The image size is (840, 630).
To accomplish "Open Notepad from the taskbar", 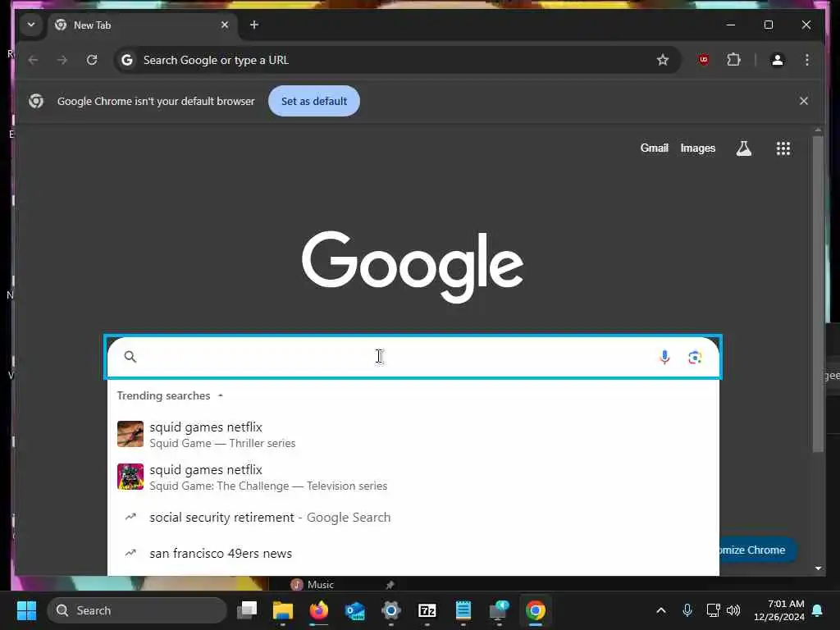I will point(463,610).
